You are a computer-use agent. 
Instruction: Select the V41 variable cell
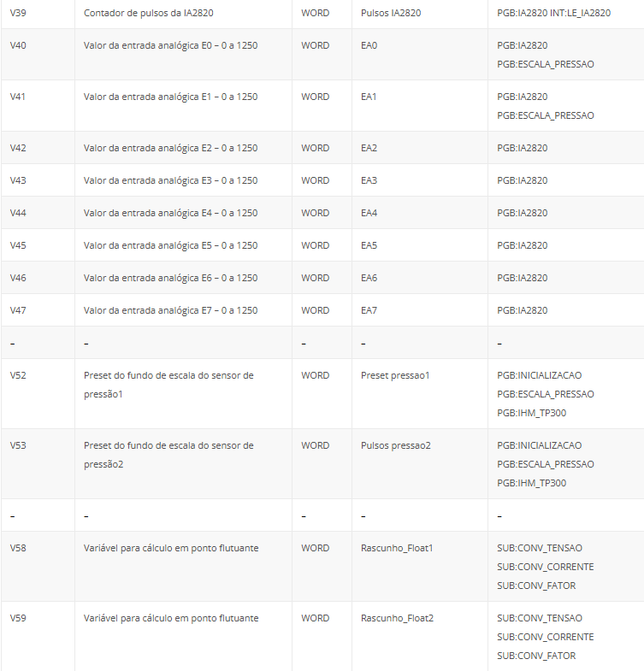click(18, 97)
